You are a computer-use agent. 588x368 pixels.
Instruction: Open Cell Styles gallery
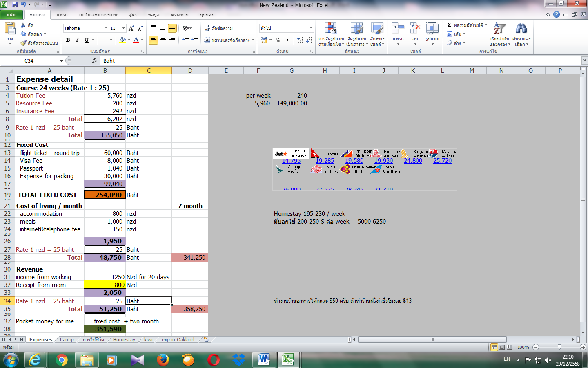[377, 34]
